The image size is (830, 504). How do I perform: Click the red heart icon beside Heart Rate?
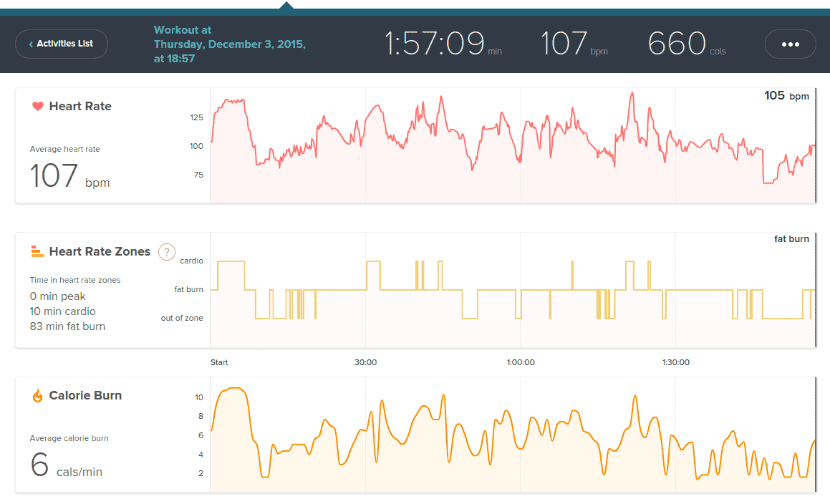[x=37, y=107]
